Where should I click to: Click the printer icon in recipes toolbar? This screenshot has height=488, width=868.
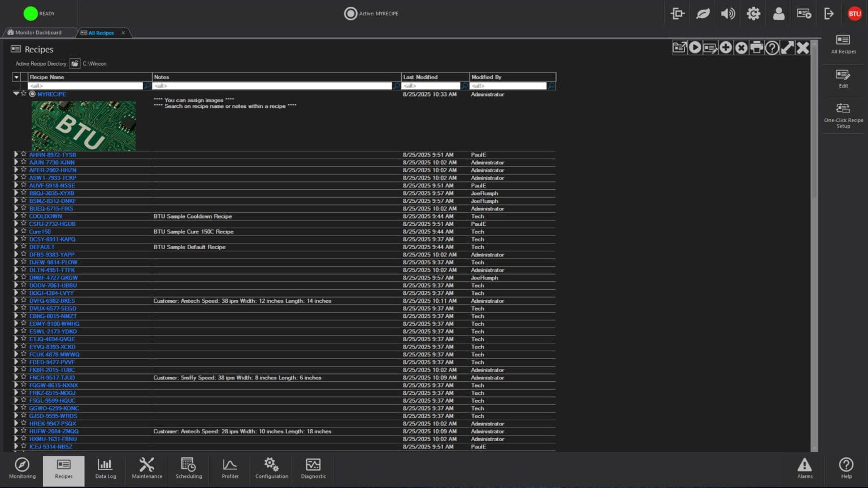coord(756,48)
